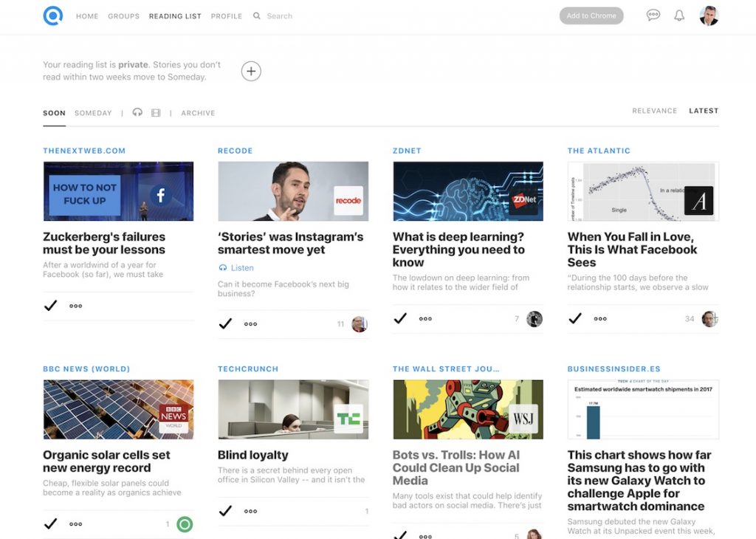The image size is (756, 539).
Task: Filter reading list by video film icon
Action: (x=156, y=113)
